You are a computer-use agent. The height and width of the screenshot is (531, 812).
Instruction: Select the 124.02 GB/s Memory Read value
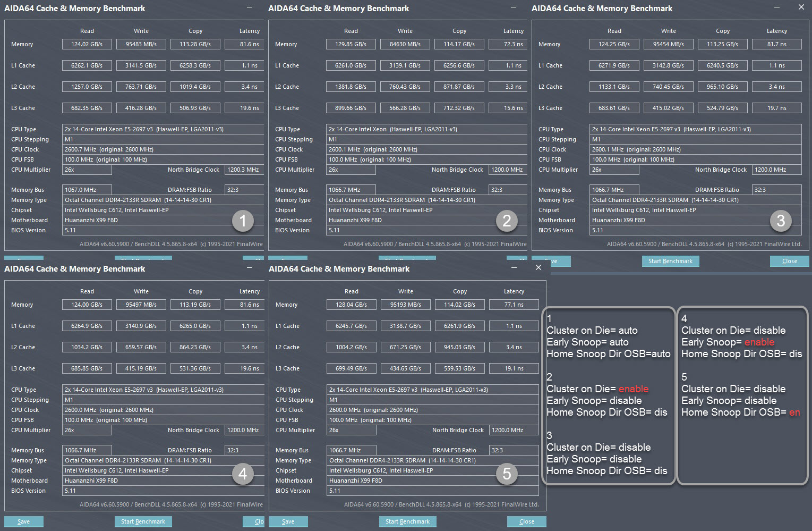coord(87,44)
